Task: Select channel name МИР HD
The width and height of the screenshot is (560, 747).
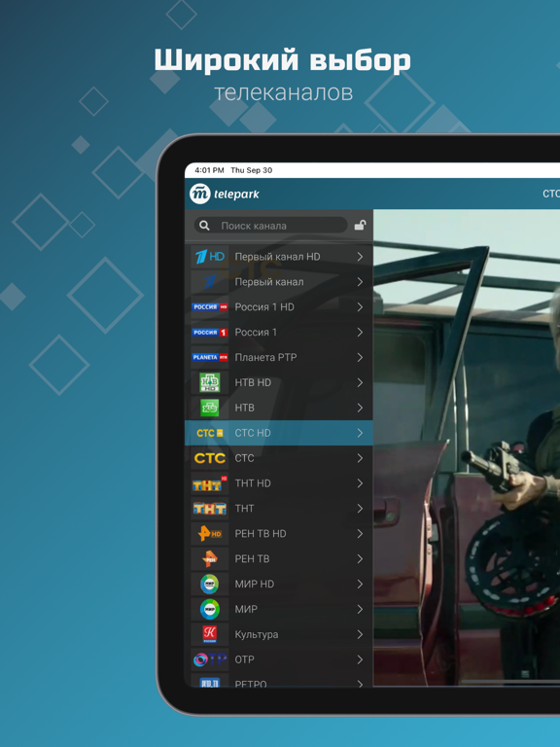Action: point(255,584)
